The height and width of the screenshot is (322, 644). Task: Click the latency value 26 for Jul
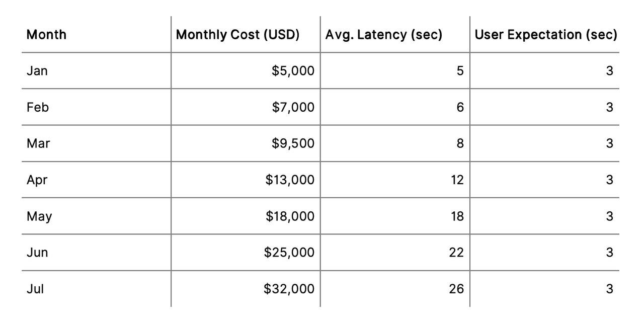click(x=457, y=289)
